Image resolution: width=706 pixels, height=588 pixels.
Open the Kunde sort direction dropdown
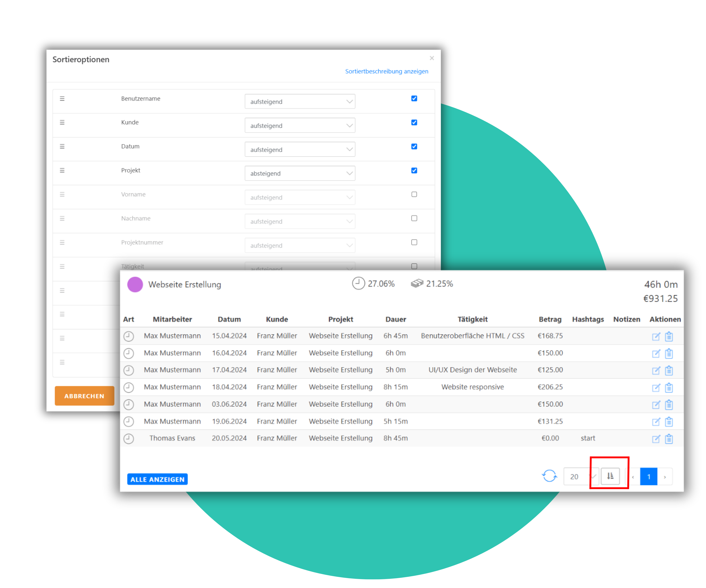[x=300, y=125]
